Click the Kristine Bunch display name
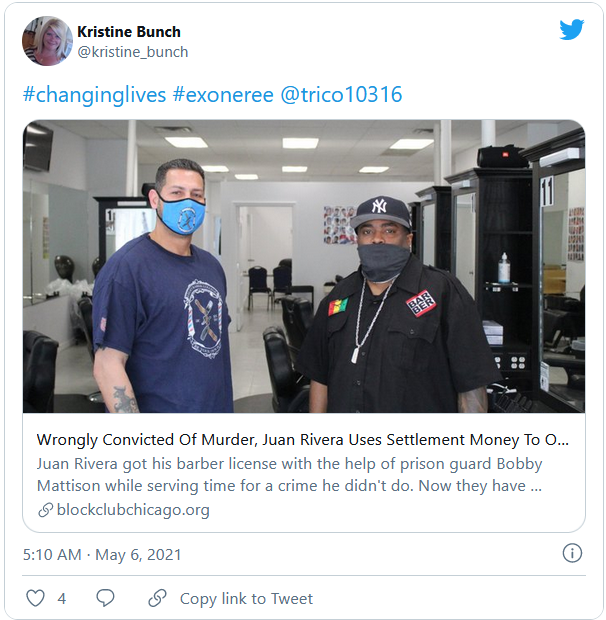 129,32
